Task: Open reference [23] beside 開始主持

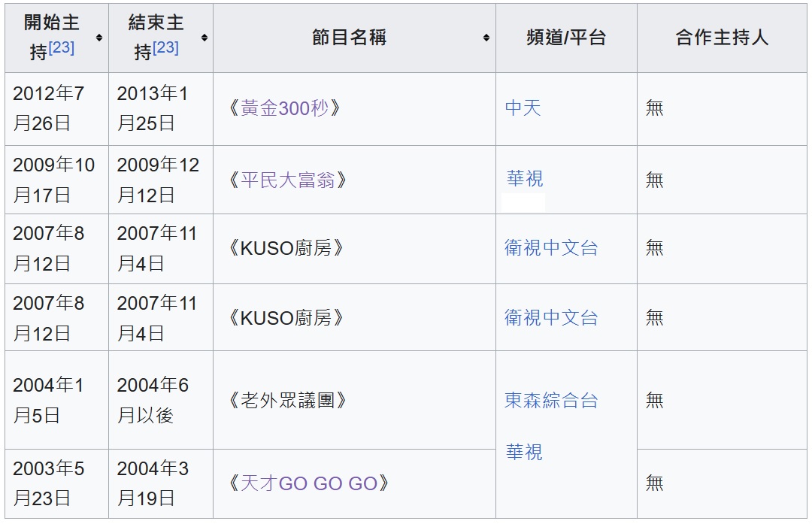Action: 62,48
